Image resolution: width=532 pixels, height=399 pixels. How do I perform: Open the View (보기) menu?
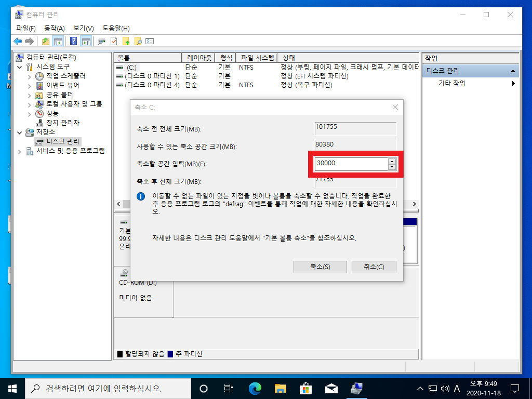point(83,28)
